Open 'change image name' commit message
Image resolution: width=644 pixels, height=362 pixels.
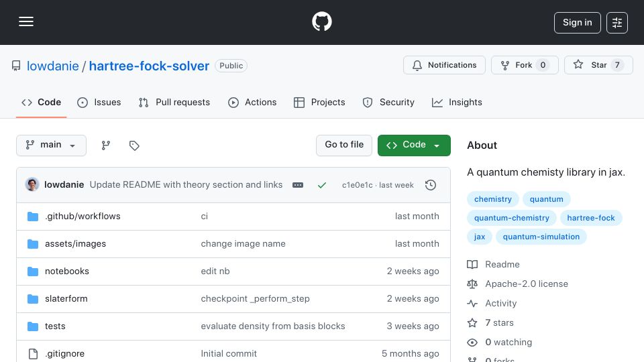243,244
